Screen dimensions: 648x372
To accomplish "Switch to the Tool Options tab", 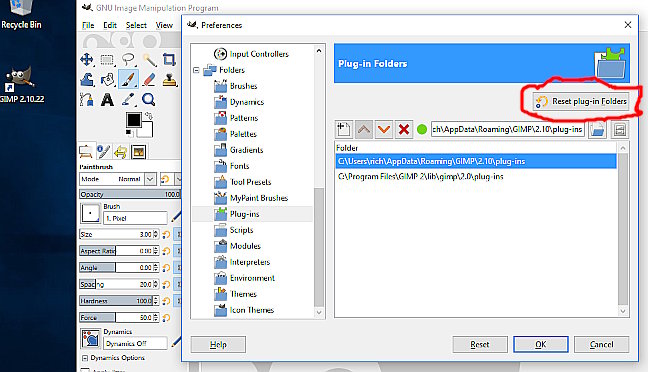I will tap(86, 152).
